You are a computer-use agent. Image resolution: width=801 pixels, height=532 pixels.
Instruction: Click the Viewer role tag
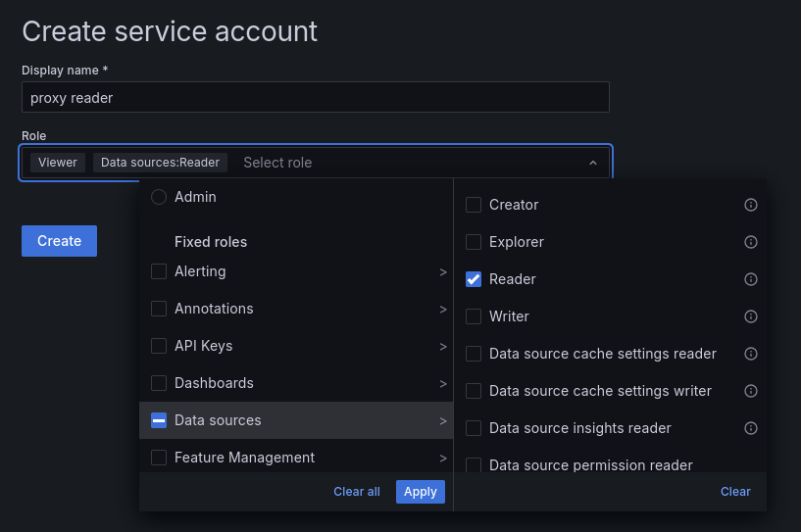[x=58, y=163]
